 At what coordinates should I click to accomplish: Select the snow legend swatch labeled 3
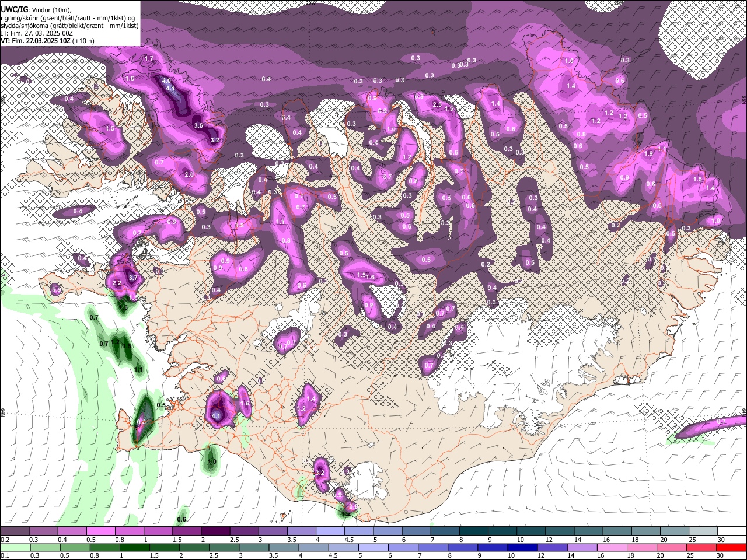pyautogui.click(x=273, y=531)
